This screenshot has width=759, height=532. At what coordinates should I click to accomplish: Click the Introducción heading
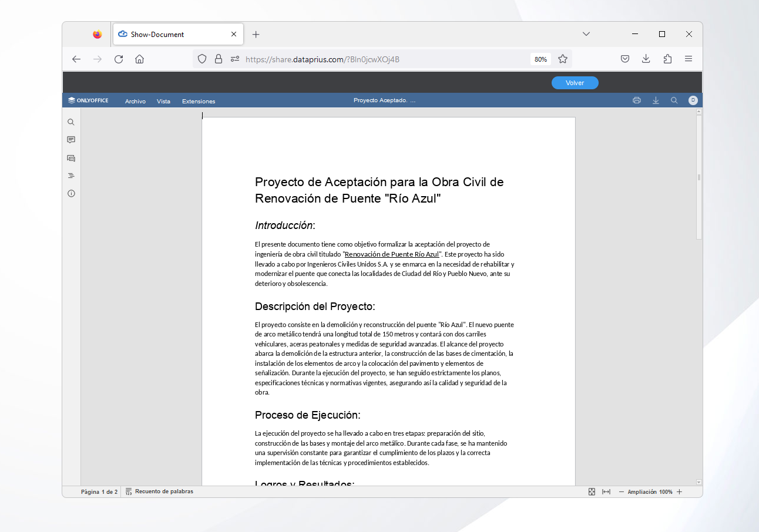[285, 225]
